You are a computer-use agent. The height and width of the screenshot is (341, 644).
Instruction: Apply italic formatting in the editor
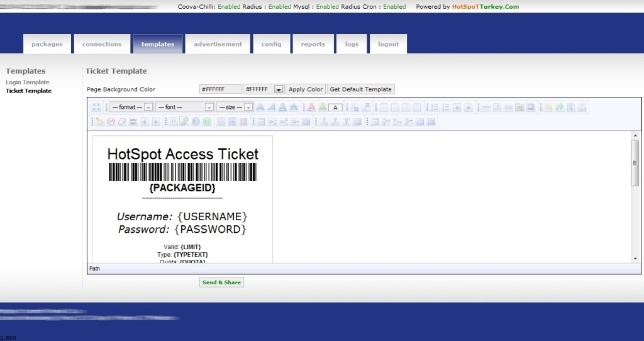tap(272, 107)
